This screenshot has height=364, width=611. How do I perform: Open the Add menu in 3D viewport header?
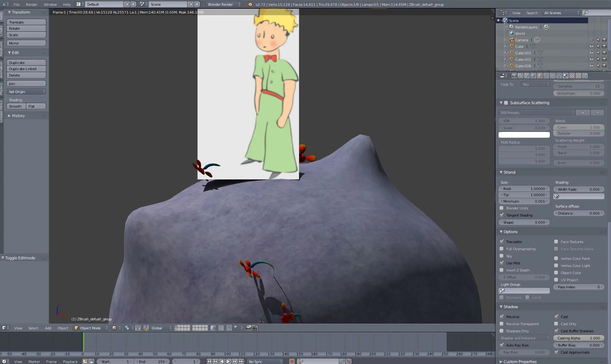pos(48,328)
